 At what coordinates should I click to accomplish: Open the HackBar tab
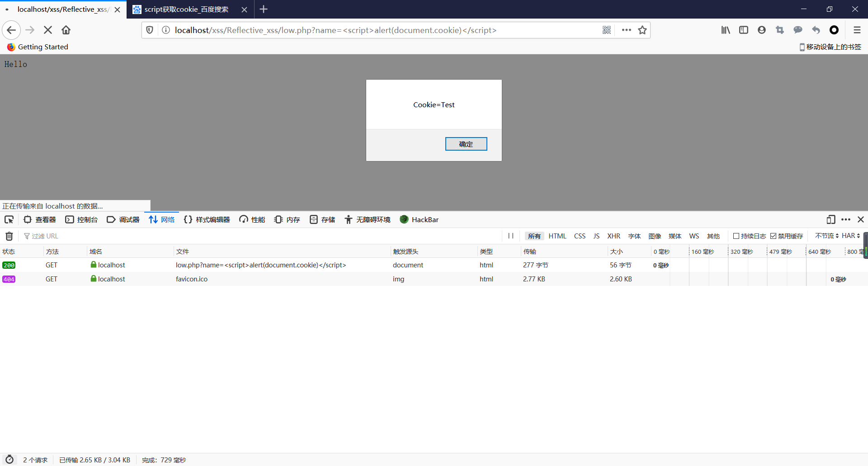[419, 220]
